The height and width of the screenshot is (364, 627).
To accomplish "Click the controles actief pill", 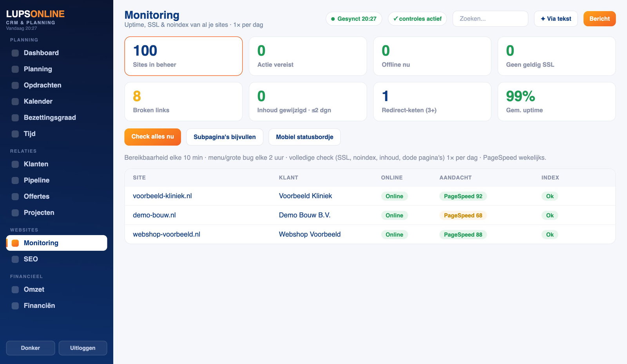I will point(417,19).
